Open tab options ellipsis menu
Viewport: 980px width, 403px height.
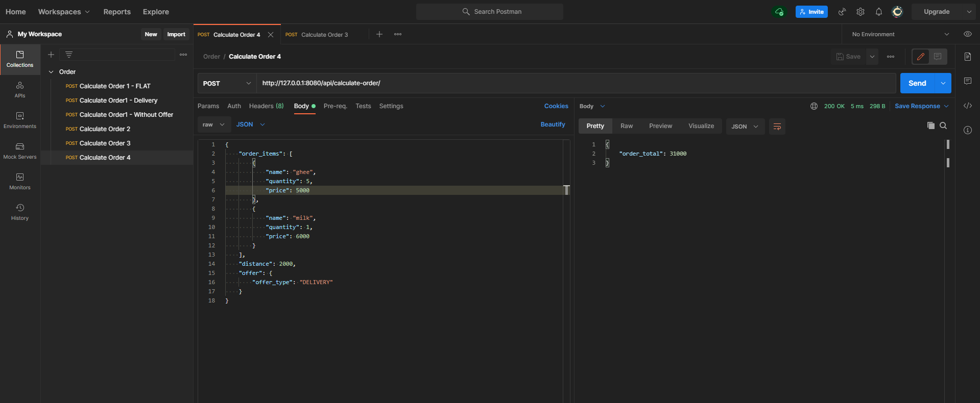point(398,34)
